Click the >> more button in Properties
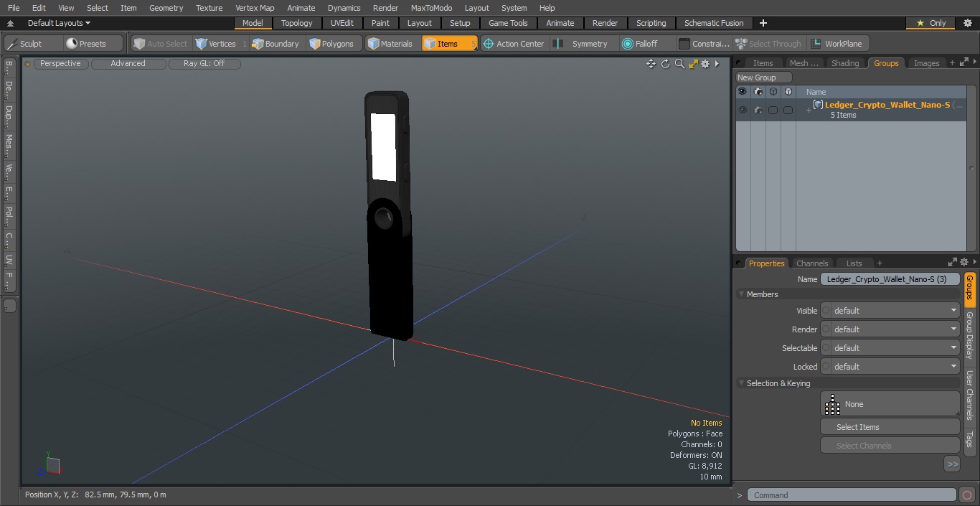Image resolution: width=980 pixels, height=506 pixels. coord(952,464)
